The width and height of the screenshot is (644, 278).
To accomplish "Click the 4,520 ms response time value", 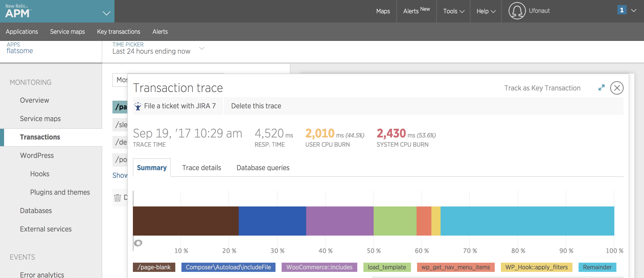I will point(274,133).
